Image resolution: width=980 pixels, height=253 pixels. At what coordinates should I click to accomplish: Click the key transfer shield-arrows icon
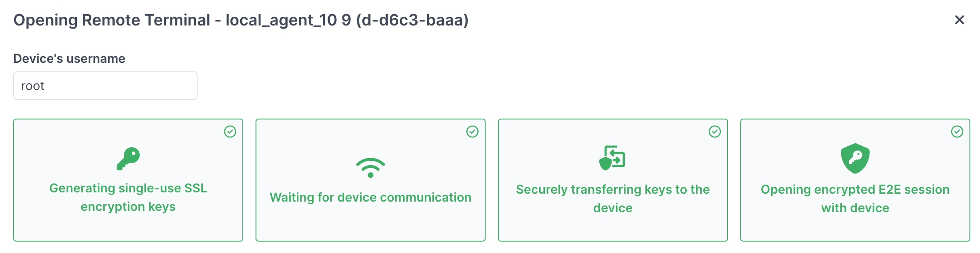[612, 158]
